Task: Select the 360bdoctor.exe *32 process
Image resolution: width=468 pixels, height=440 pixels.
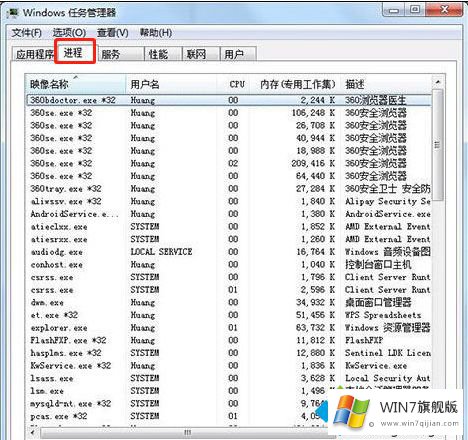Action: pyautogui.click(x=229, y=100)
